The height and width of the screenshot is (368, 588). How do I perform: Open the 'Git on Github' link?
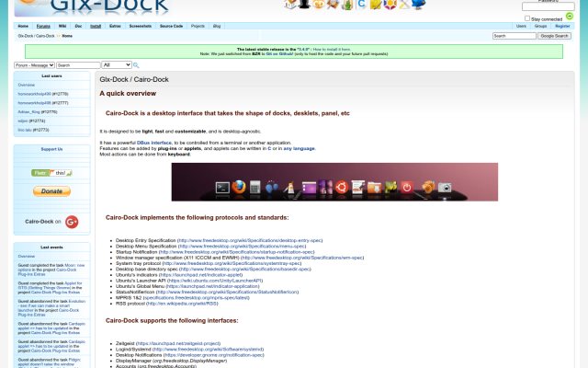click(x=279, y=54)
